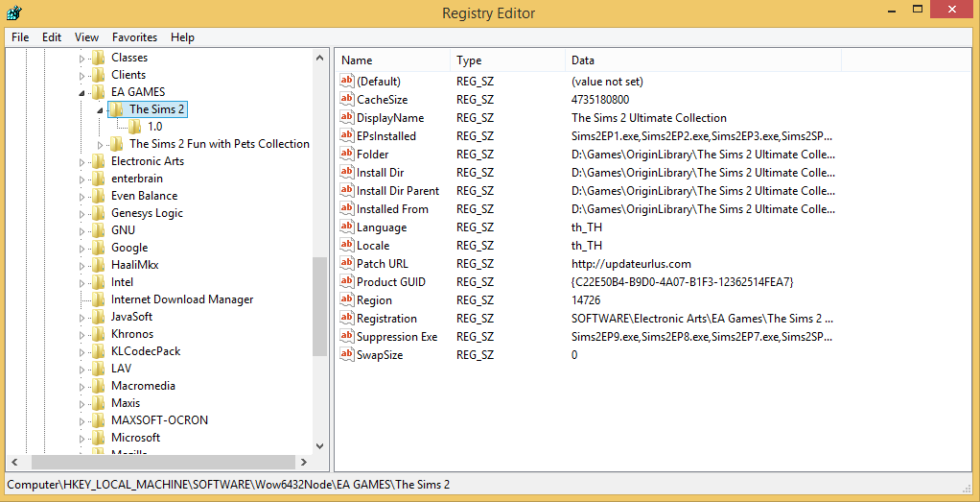Expand the Classes key

[82, 59]
